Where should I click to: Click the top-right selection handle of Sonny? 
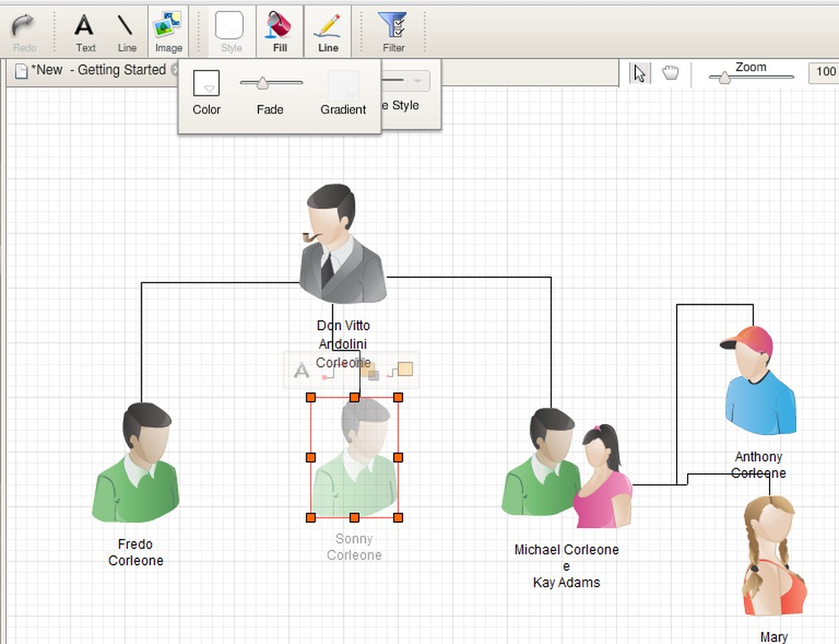point(398,397)
